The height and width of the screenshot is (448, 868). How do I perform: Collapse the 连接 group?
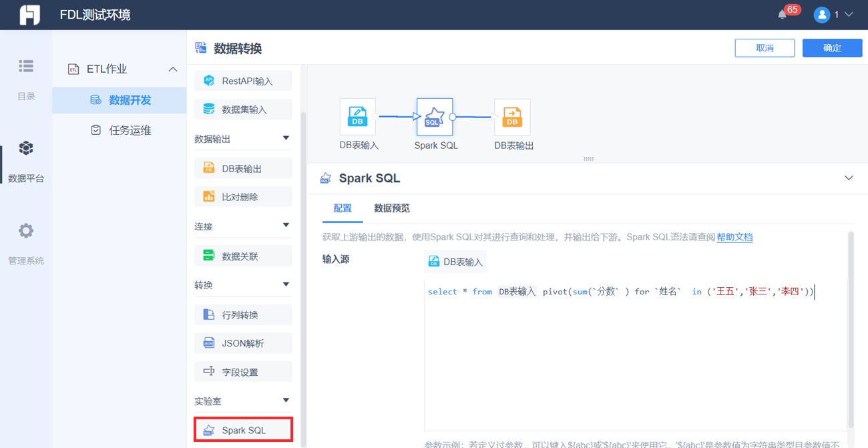pyautogui.click(x=286, y=225)
